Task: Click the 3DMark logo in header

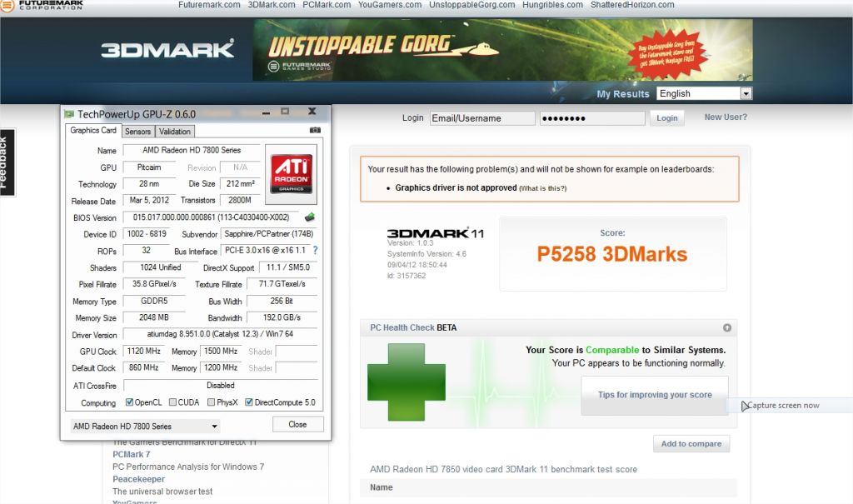Action: click(167, 49)
